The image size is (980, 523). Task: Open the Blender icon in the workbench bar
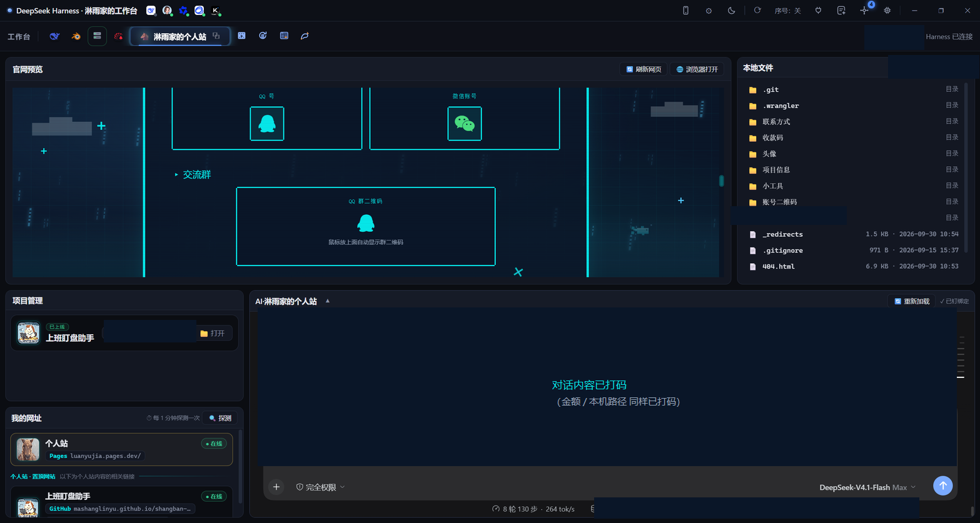tap(76, 36)
